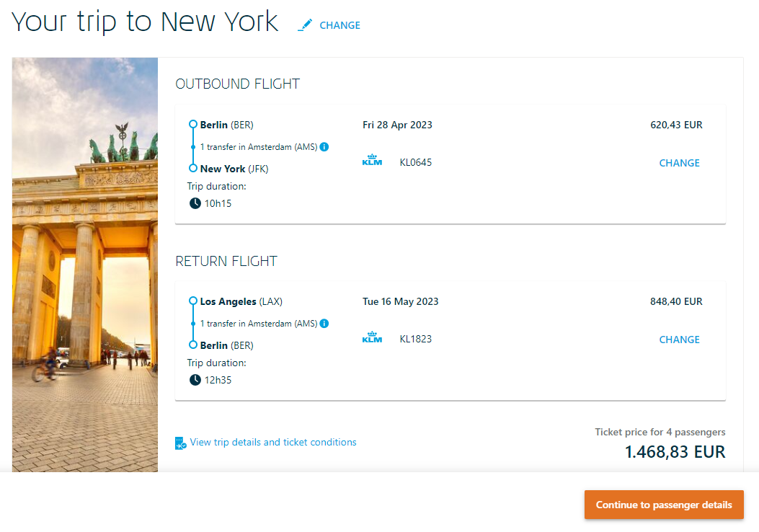Viewport: 759px width, 532px height.
Task: Change the outbound flight to New York
Action: pyautogui.click(x=679, y=163)
